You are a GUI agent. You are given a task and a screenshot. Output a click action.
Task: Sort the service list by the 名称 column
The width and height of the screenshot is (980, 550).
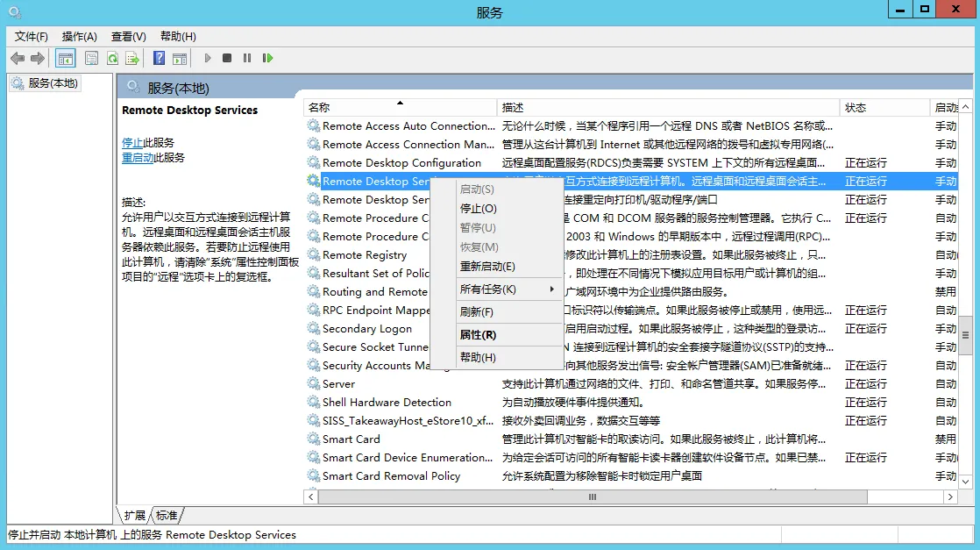pos(368,106)
